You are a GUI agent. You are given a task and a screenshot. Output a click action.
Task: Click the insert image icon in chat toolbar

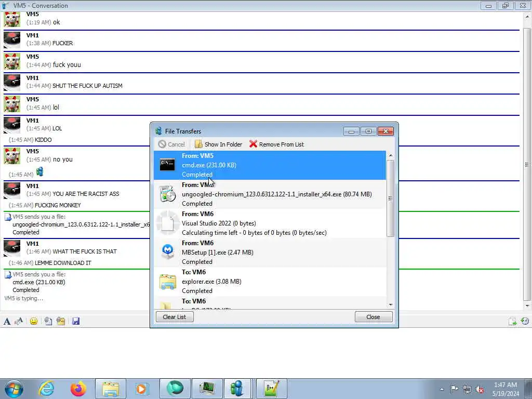[x=48, y=321]
